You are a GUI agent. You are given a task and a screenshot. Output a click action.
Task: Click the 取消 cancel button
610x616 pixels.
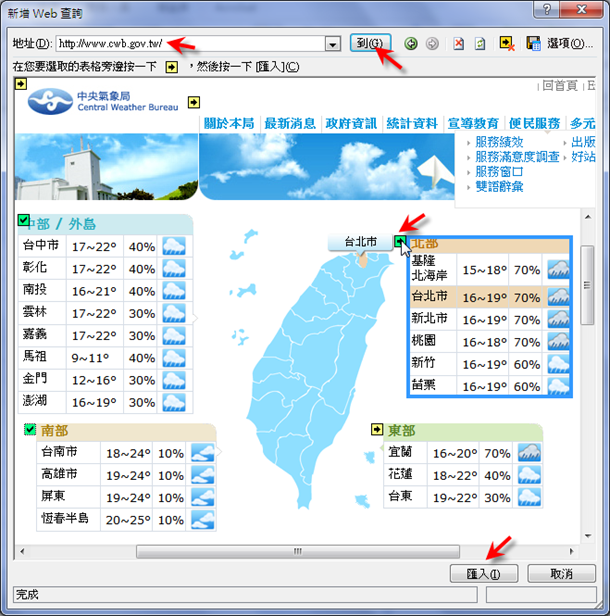(x=561, y=574)
